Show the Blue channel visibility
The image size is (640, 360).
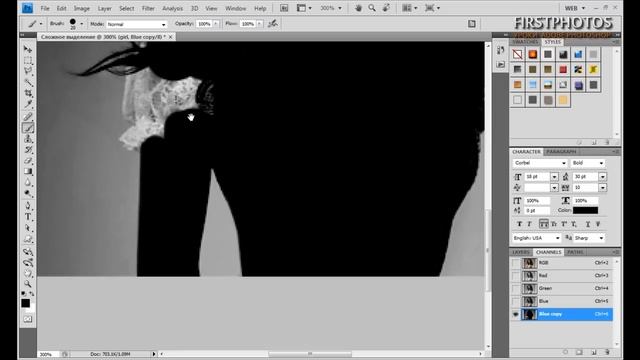(x=516, y=301)
